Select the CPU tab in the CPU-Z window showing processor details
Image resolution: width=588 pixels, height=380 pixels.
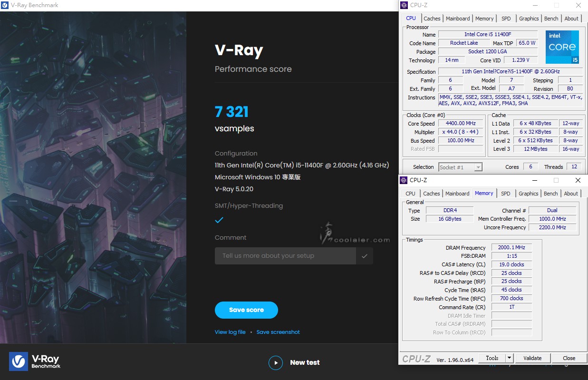click(411, 18)
